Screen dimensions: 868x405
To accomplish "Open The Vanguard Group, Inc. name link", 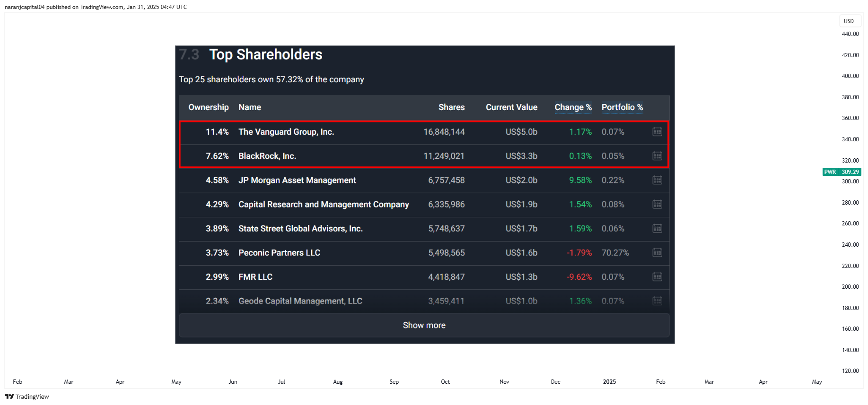I will (286, 132).
